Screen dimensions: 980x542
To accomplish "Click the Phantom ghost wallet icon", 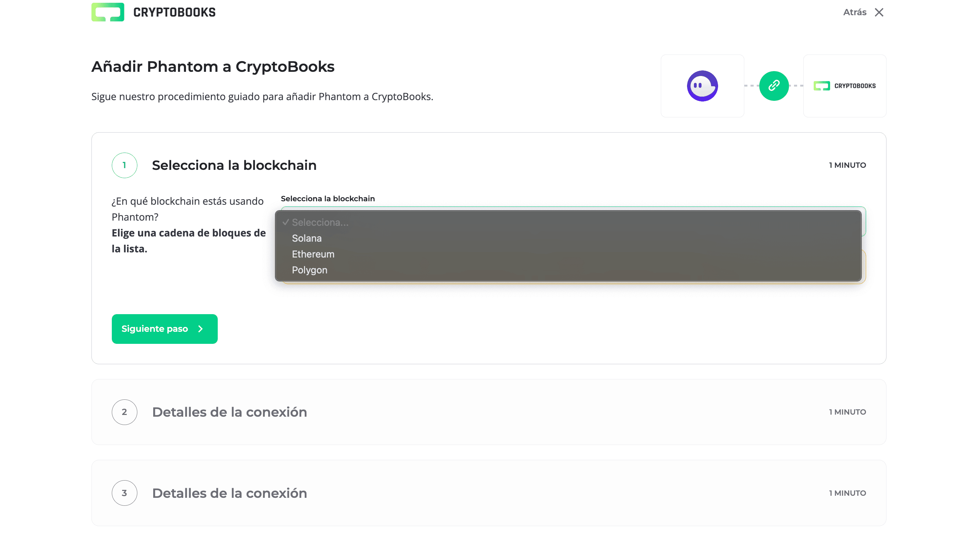I will [x=702, y=86].
